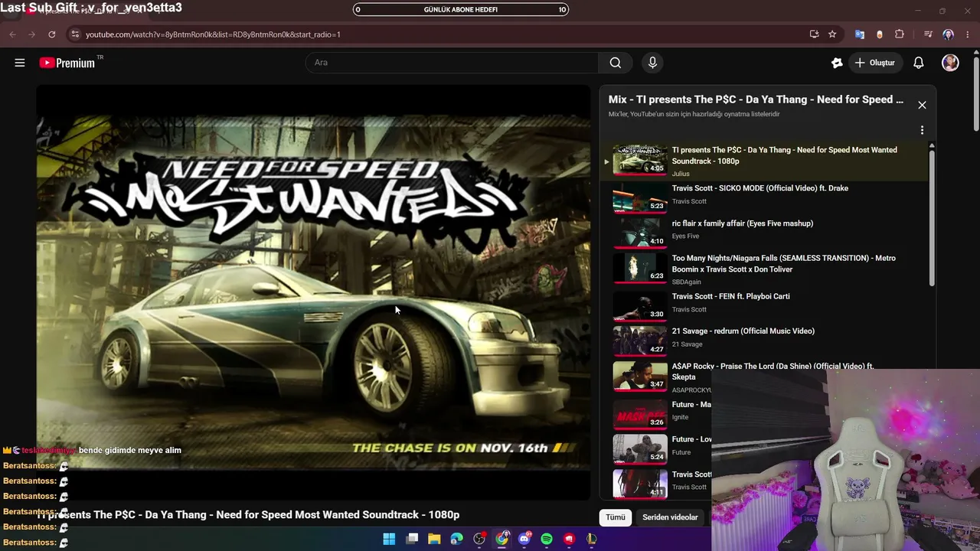The width and height of the screenshot is (980, 551).
Task: Install app icon in the address bar
Action: pos(814,34)
